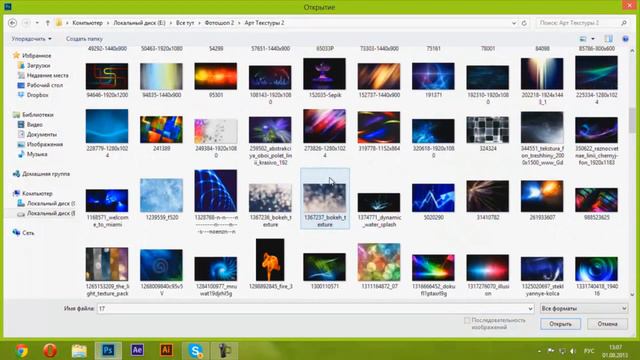The image size is (640, 360).
Task: Launch Illustrator from the taskbar
Action: point(166,351)
